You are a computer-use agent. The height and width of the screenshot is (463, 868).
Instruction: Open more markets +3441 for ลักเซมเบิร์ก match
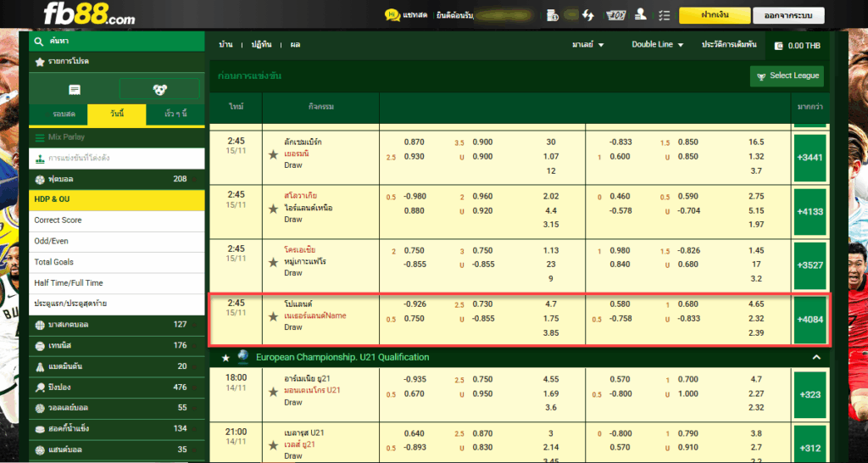pos(810,157)
